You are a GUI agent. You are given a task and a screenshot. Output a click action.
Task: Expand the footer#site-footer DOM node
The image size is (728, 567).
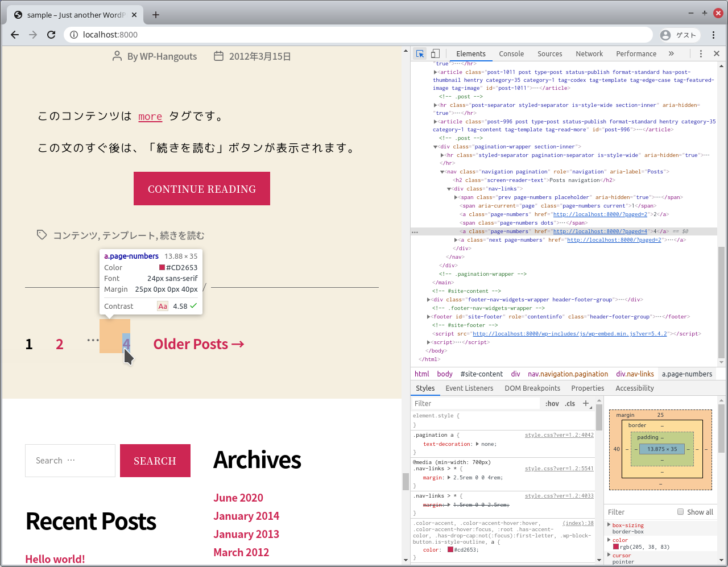(428, 316)
